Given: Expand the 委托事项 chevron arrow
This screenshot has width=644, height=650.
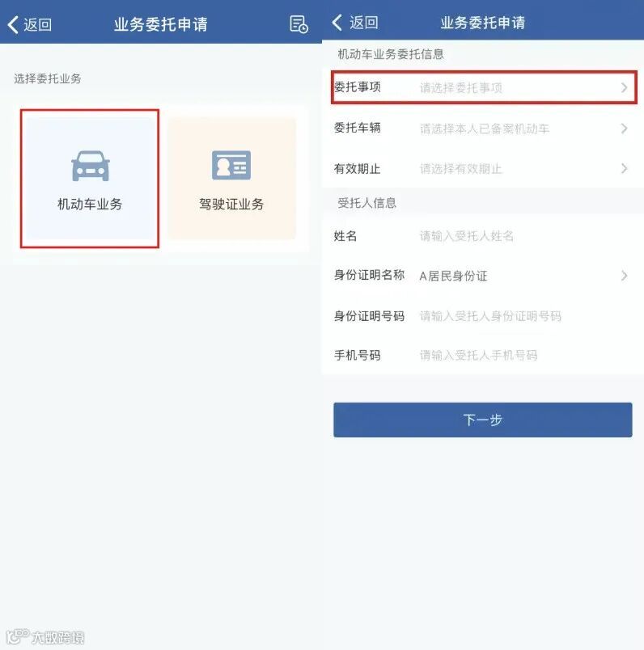Looking at the screenshot, I should point(624,87).
